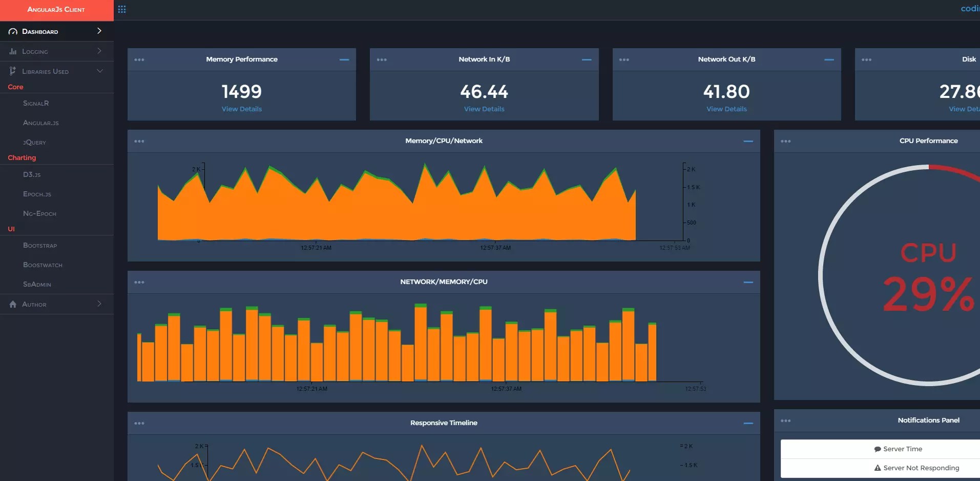The image size is (980, 481).
Task: Select SbAdmin under the UI section
Action: 37,284
